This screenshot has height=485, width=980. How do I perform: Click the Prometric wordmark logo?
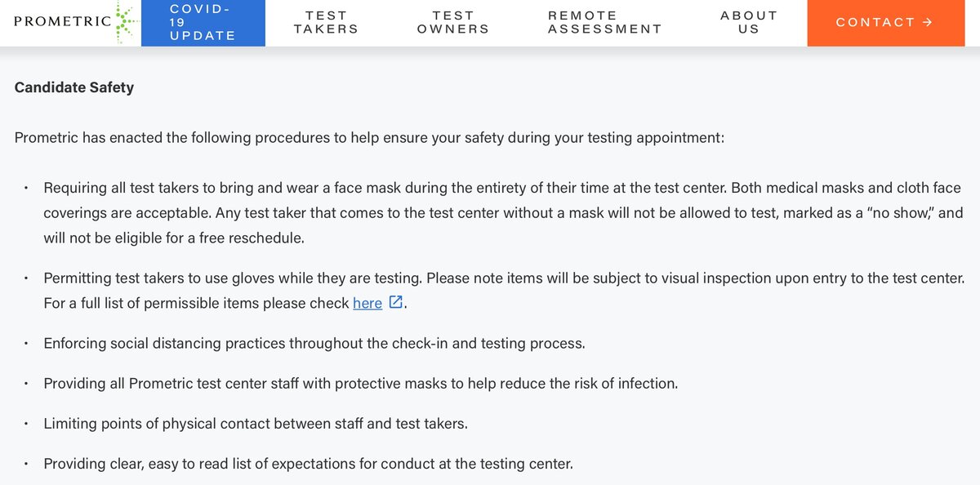(62, 22)
